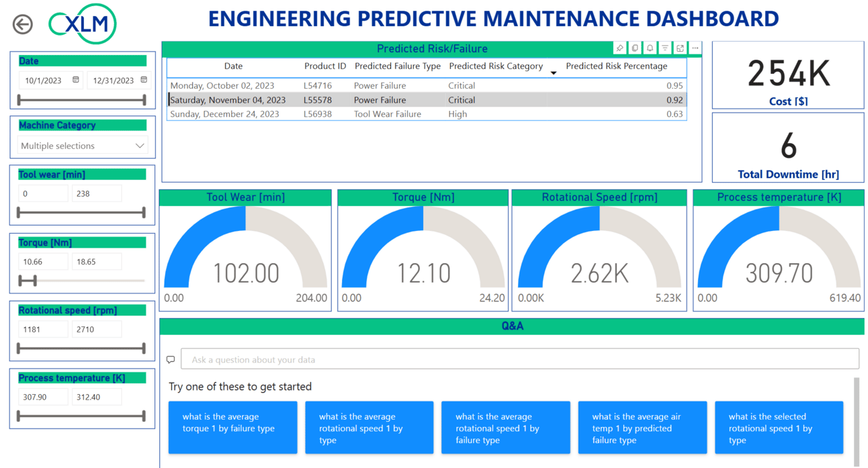
Task: Sort by Predicted Risk Category header
Action: (x=496, y=66)
